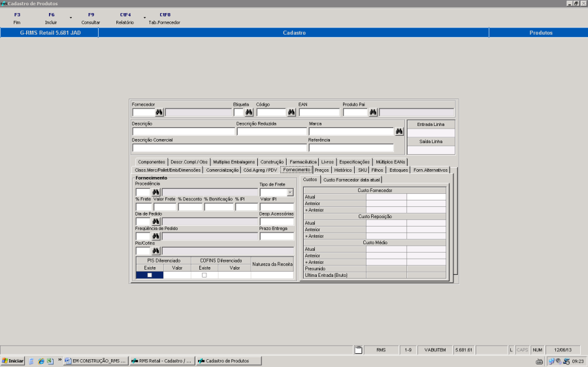Viewport: 588px width, 367px height.
Task: Click the system tray clock 09:23
Action: click(x=578, y=361)
